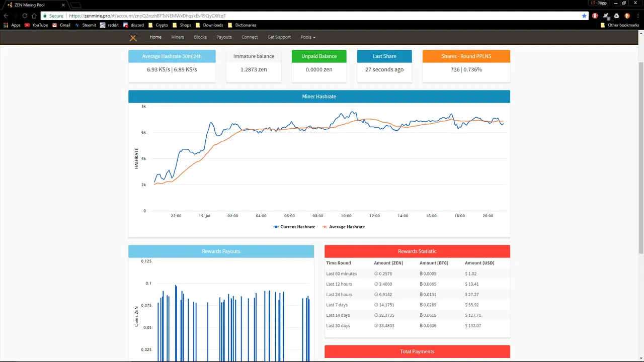
Task: Toggle Average Hashrate series in chart legend
Action: coord(343,227)
